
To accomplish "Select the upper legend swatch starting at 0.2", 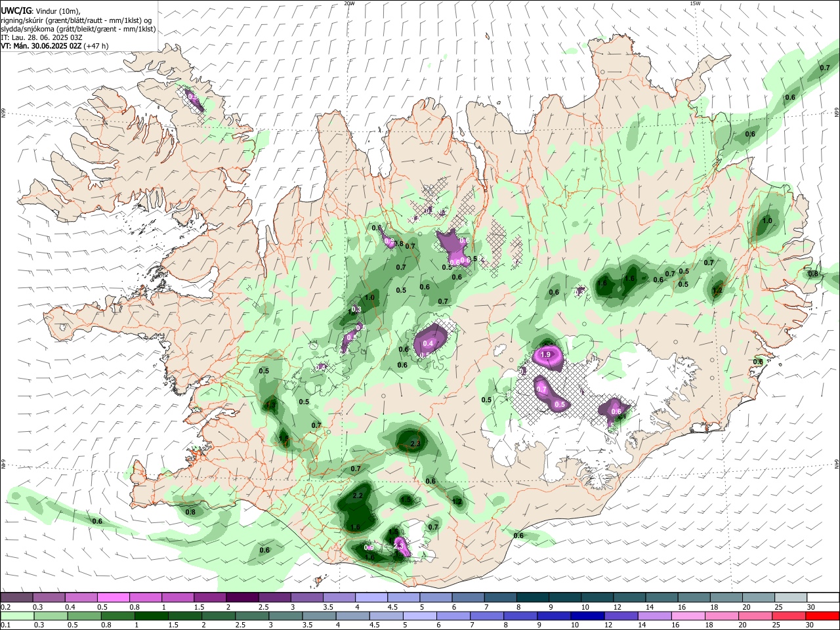I will pos(16,598).
